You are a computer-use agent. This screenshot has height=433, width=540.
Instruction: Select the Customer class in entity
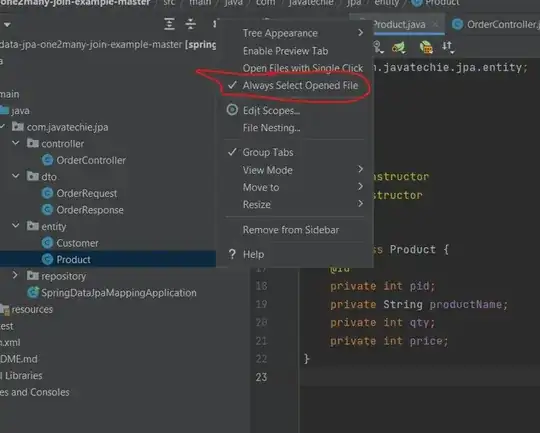pyautogui.click(x=77, y=243)
